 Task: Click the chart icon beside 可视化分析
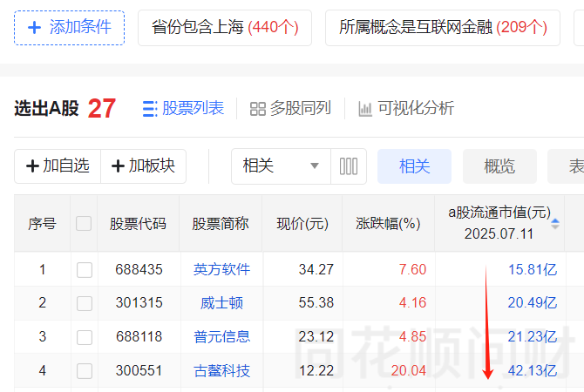[x=365, y=109]
